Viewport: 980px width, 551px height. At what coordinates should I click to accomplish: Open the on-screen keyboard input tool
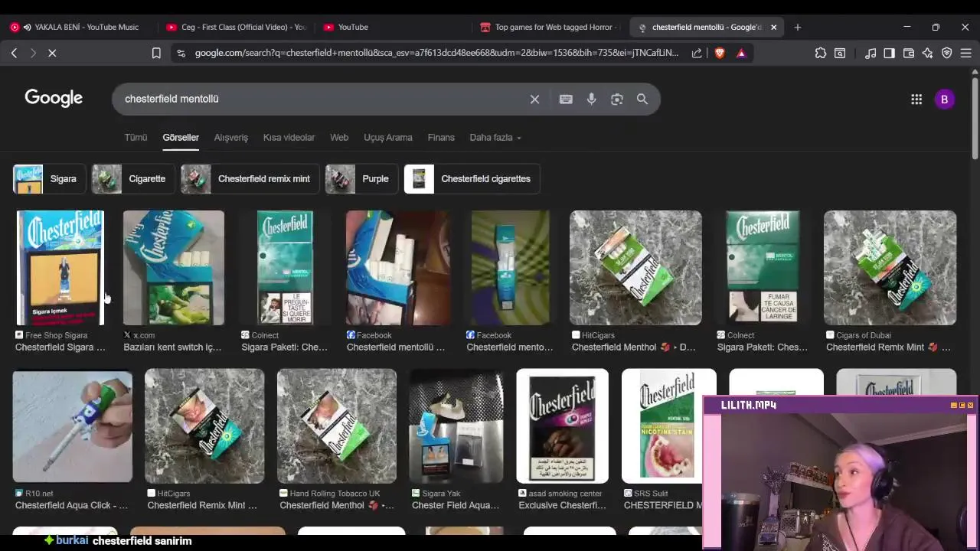click(x=566, y=99)
